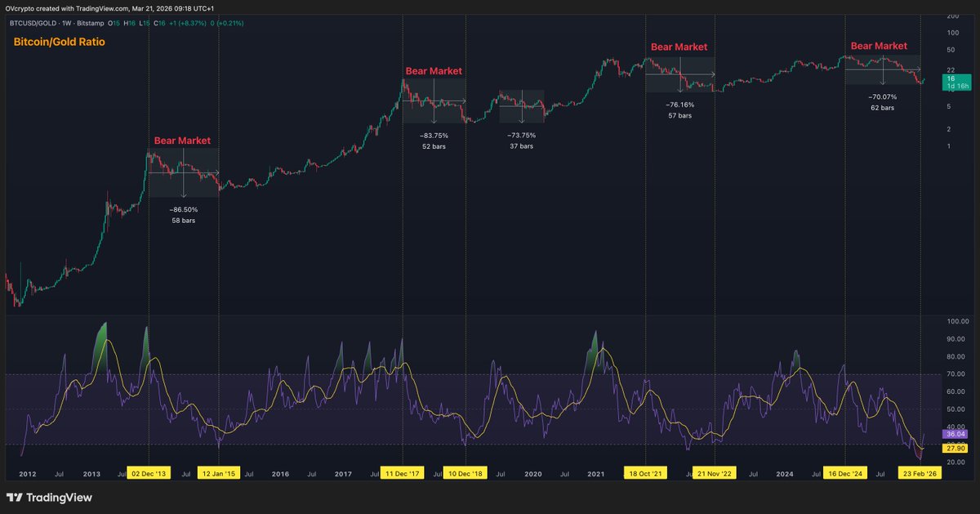
Task: Select the 18 Oct '21 date marker
Action: point(645,472)
